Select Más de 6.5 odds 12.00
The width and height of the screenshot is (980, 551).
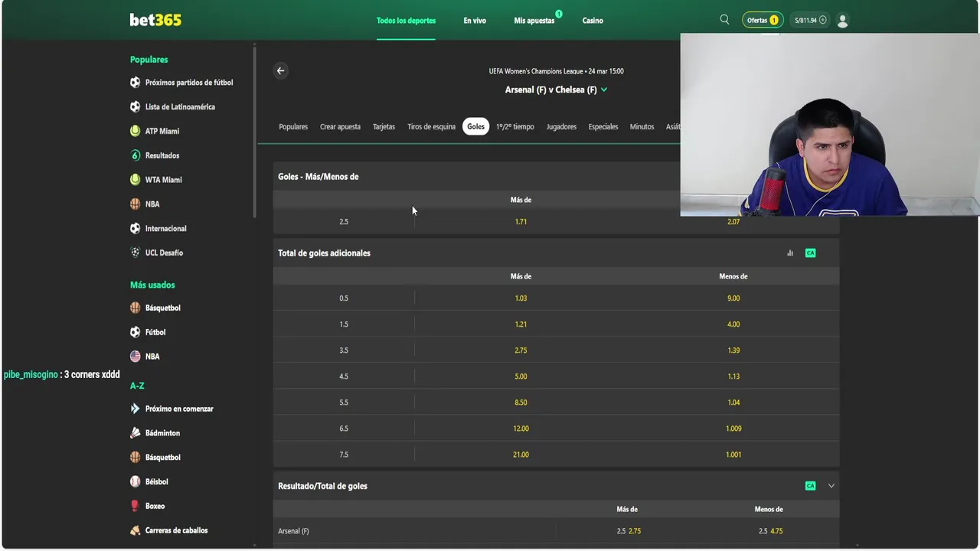click(x=521, y=429)
